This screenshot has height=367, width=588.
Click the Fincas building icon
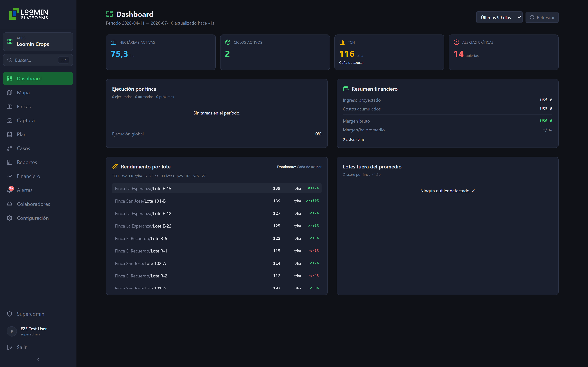pyautogui.click(x=10, y=106)
